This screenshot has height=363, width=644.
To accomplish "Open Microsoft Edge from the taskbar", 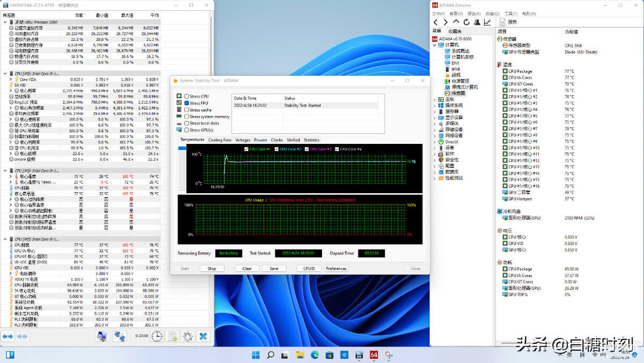I will pos(315,355).
